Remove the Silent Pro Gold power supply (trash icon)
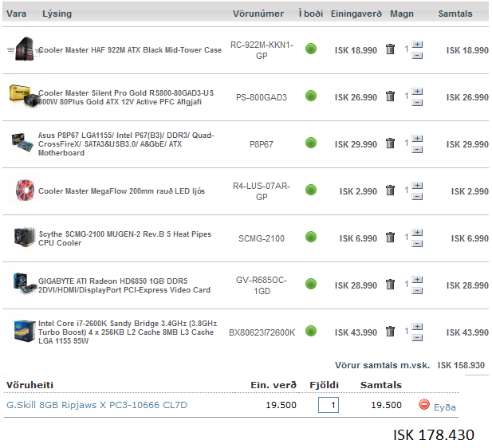Screen dimensions: 492x448 click(390, 96)
